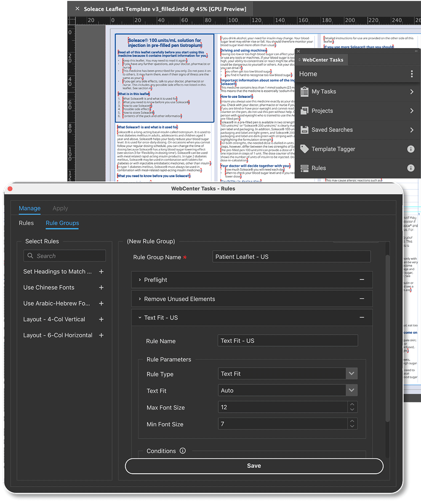
Task: Open the Home three-dot options menu
Action: [x=411, y=74]
